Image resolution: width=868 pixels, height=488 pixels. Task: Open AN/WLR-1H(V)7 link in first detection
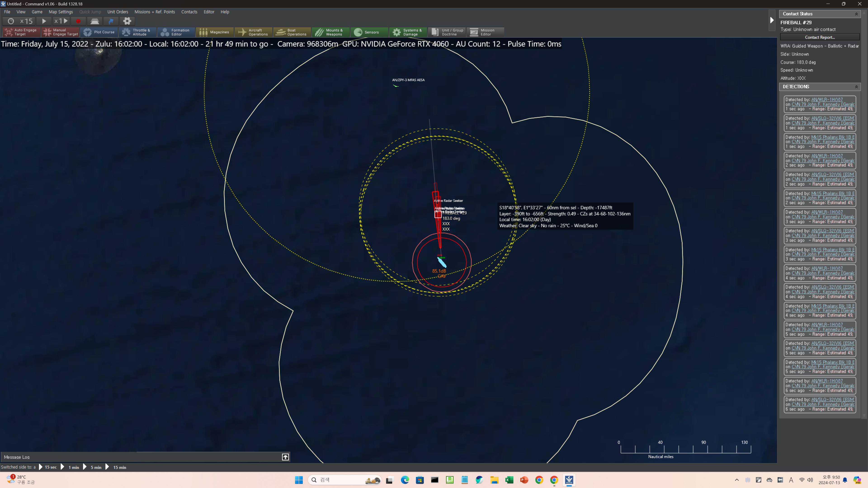click(x=827, y=99)
